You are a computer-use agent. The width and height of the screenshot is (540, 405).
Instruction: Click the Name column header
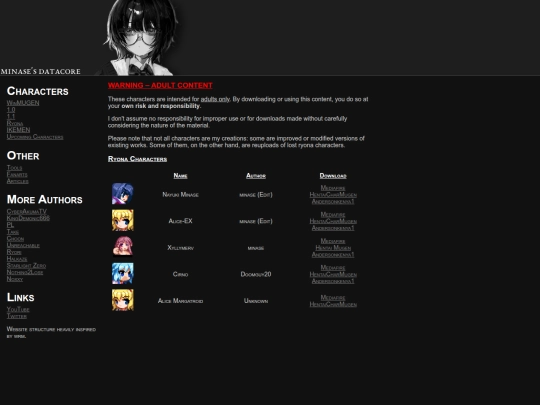[180, 176]
